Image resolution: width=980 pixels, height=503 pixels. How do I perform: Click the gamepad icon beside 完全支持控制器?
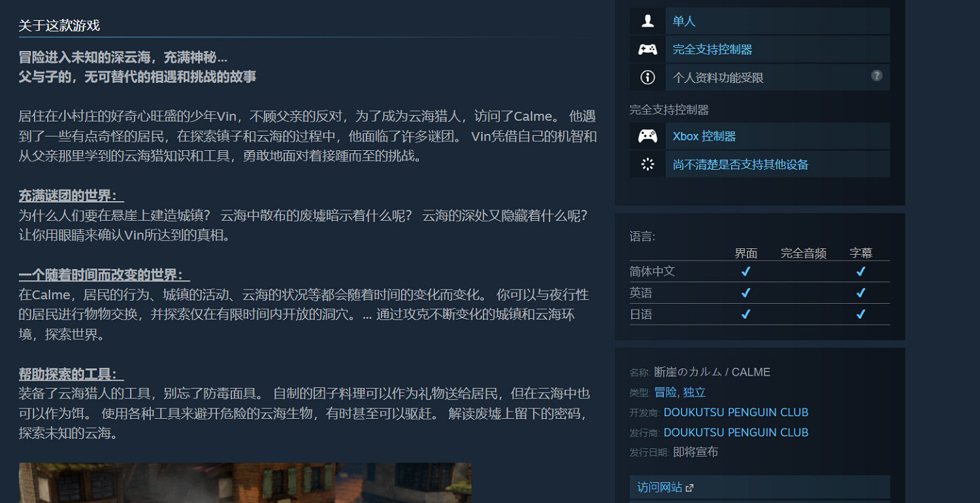tap(647, 48)
